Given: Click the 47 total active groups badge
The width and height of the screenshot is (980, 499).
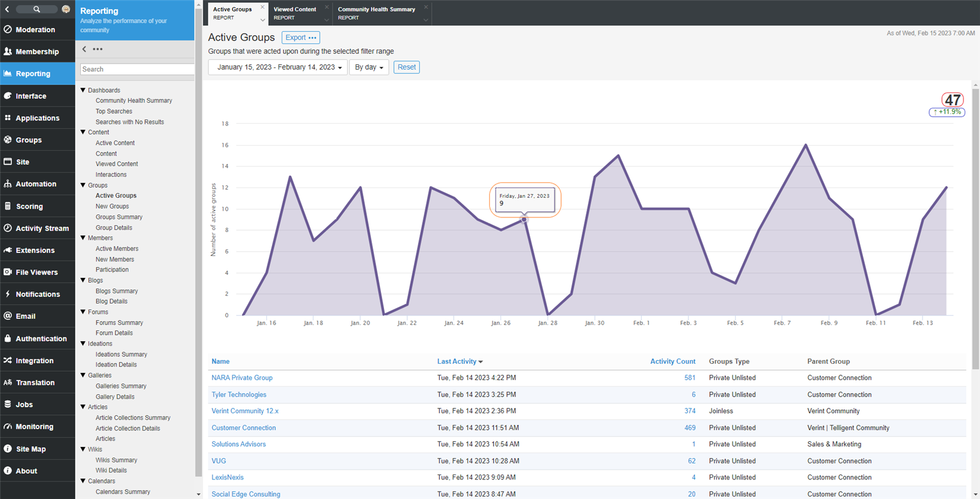Looking at the screenshot, I should pos(952,100).
